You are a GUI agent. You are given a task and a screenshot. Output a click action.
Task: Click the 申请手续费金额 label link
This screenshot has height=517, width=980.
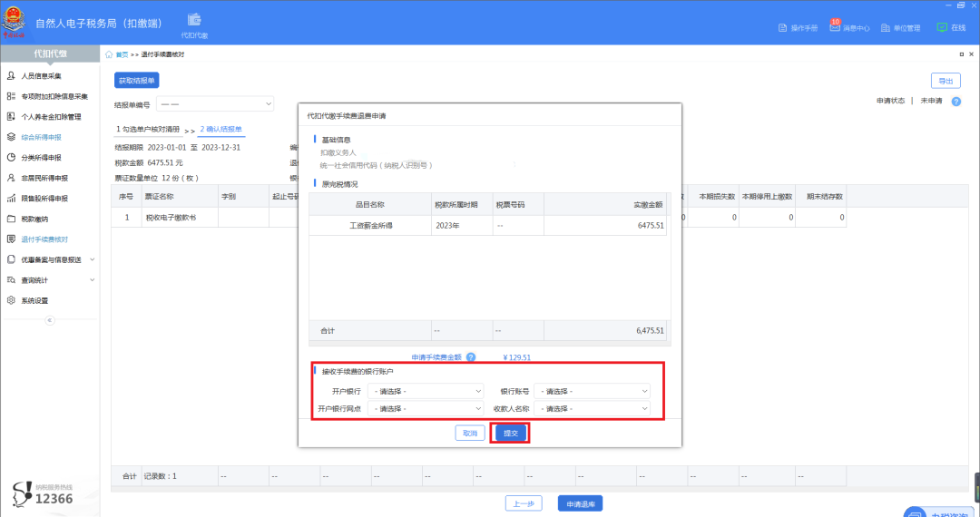pos(436,357)
